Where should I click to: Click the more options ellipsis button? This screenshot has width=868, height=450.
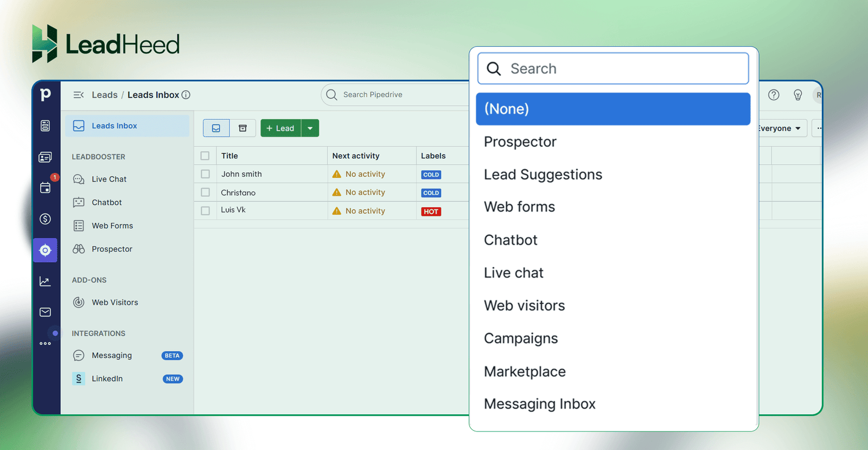[817, 128]
